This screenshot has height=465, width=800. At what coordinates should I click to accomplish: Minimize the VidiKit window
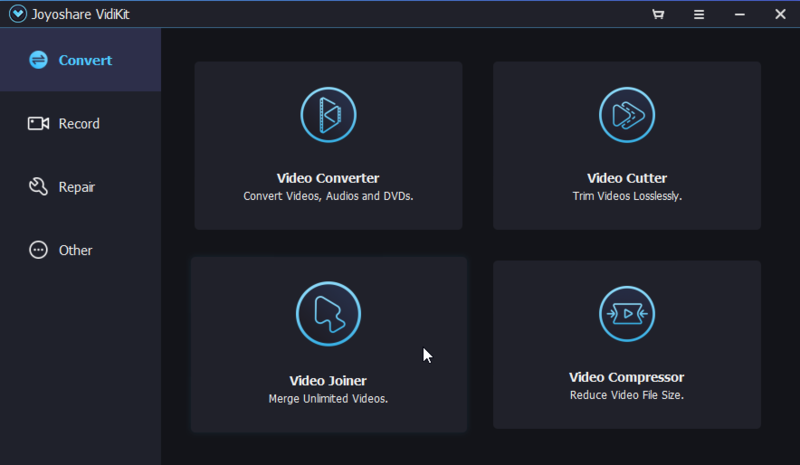coord(740,14)
